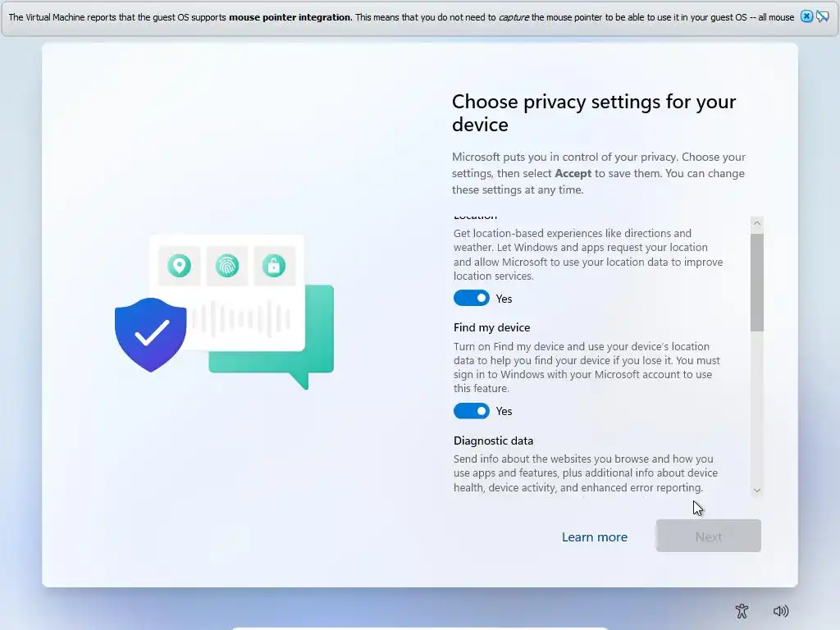Disable the Find my device toggle
840x630 pixels.
tap(471, 411)
